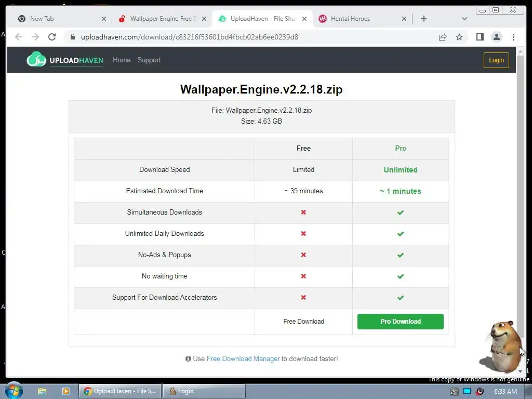Close the Hentai Heroes tab
This screenshot has width=532, height=399.
coord(404,19)
